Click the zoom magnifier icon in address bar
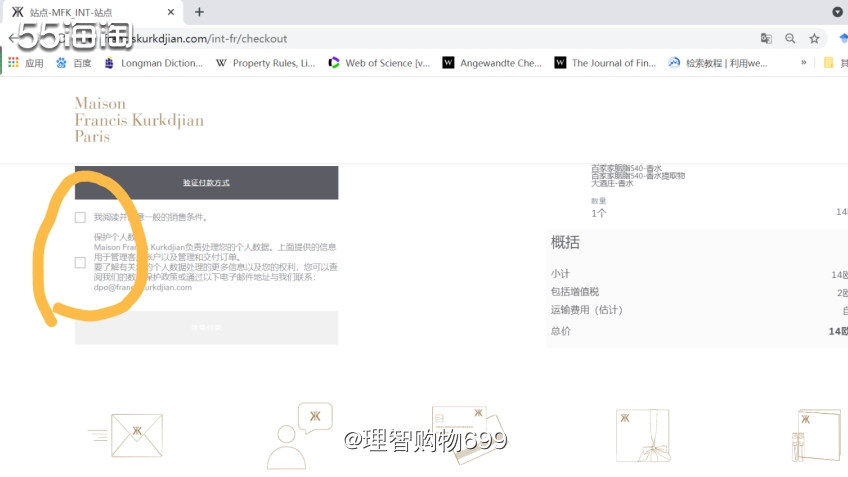The width and height of the screenshot is (848, 477). coord(790,38)
